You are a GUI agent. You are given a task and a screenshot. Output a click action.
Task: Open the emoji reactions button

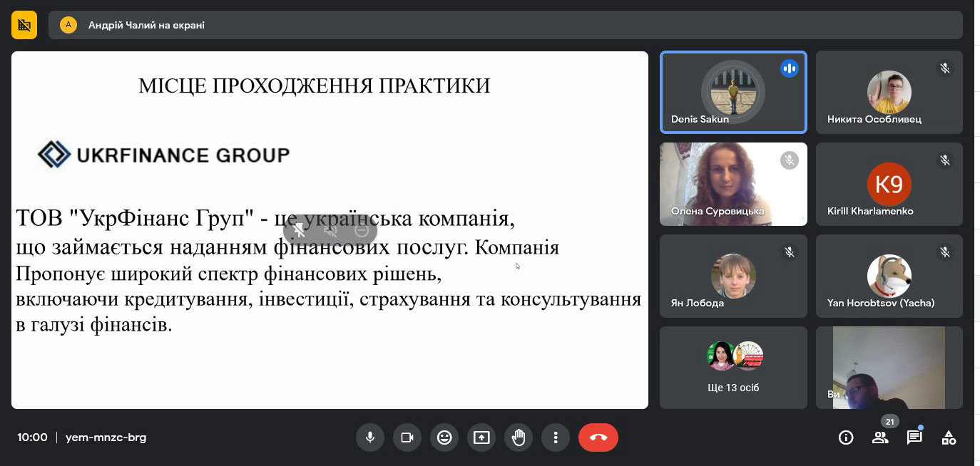444,437
